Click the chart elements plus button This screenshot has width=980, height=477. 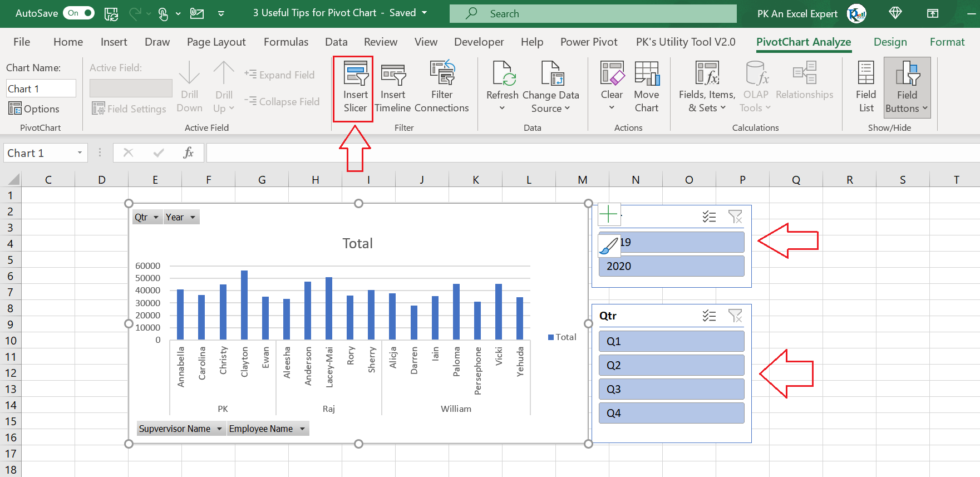pyautogui.click(x=609, y=214)
